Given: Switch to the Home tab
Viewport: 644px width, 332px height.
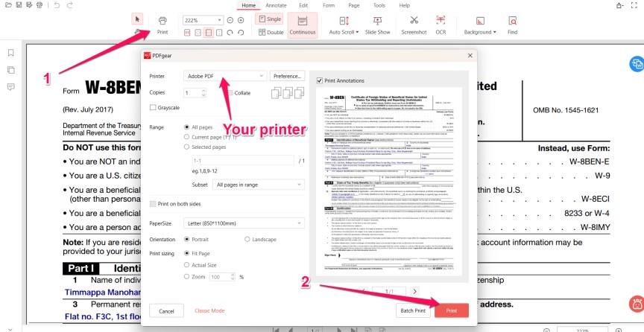Looking at the screenshot, I should (x=248, y=5).
